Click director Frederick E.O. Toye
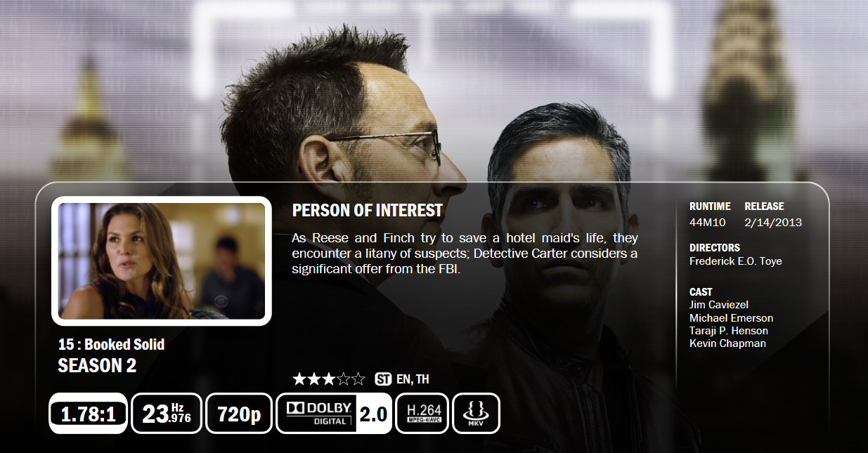This screenshot has height=453, width=868. [x=736, y=261]
